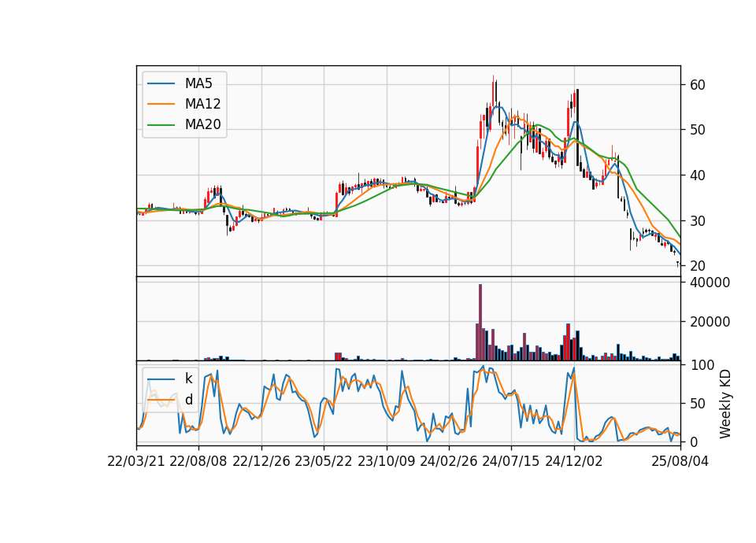
Task: Click the d legend label in KD panel
Action: [189, 400]
